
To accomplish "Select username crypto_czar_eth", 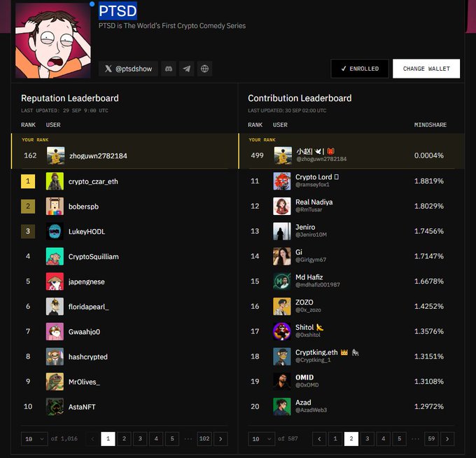I will point(93,181).
